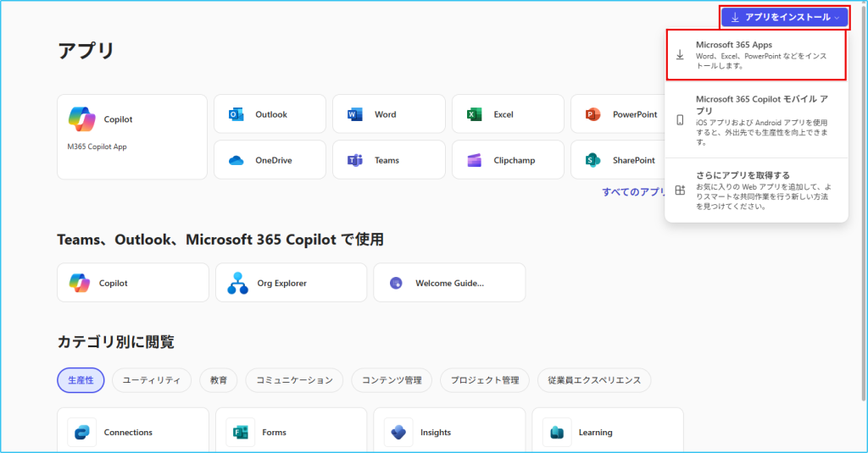Open the Excel tile label

[504, 114]
